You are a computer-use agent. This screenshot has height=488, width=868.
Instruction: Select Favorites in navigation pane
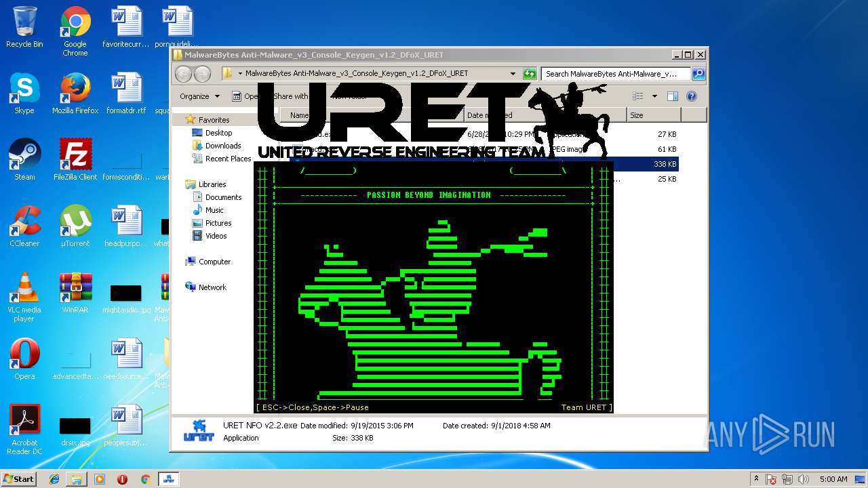(x=214, y=120)
